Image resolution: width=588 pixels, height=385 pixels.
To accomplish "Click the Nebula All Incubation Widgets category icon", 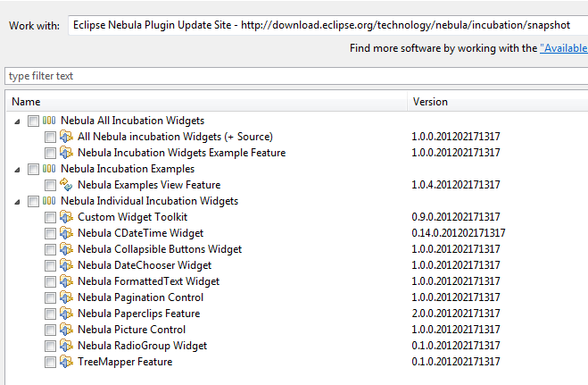I will 49,121.
